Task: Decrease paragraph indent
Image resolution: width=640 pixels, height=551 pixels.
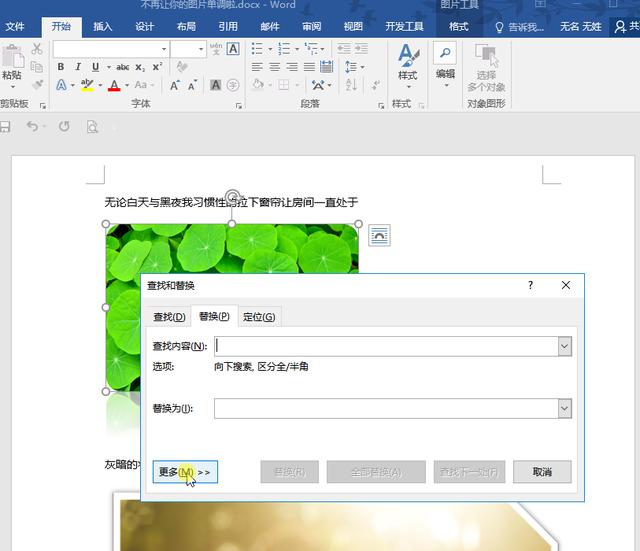Action: coord(344,49)
